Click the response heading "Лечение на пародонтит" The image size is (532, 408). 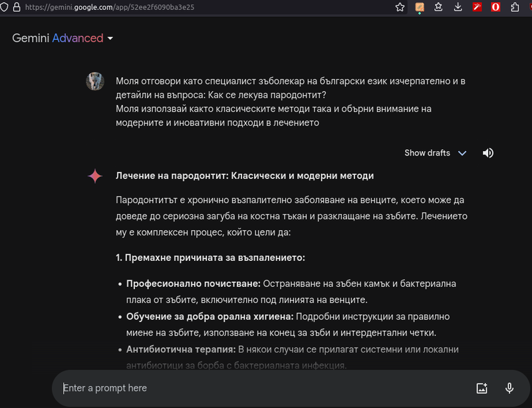245,176
